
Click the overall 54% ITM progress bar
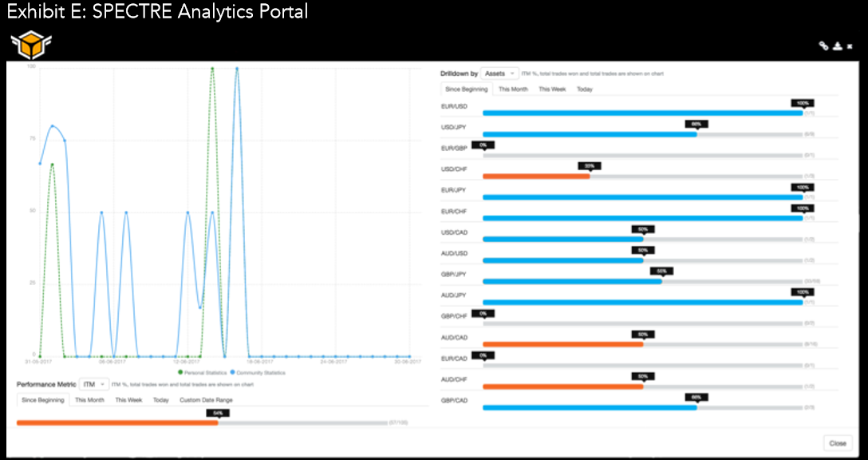point(202,423)
